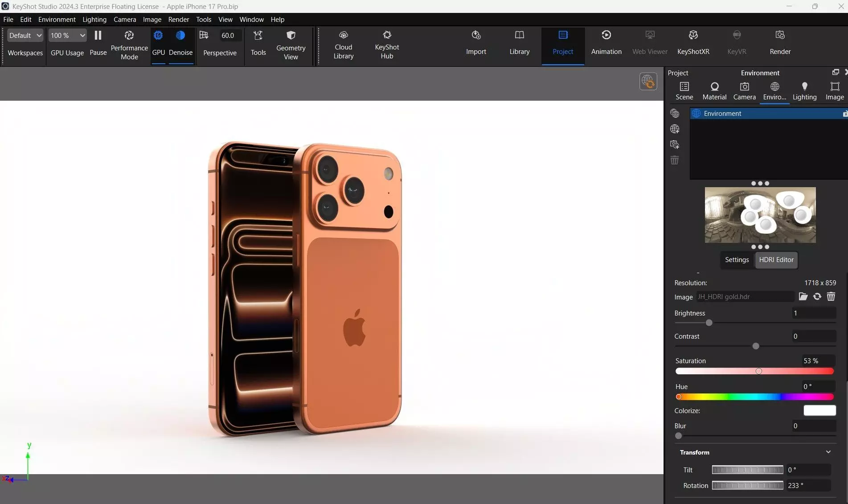Image resolution: width=848 pixels, height=504 pixels.
Task: Select the HDRI Editor tab
Action: pyautogui.click(x=776, y=260)
